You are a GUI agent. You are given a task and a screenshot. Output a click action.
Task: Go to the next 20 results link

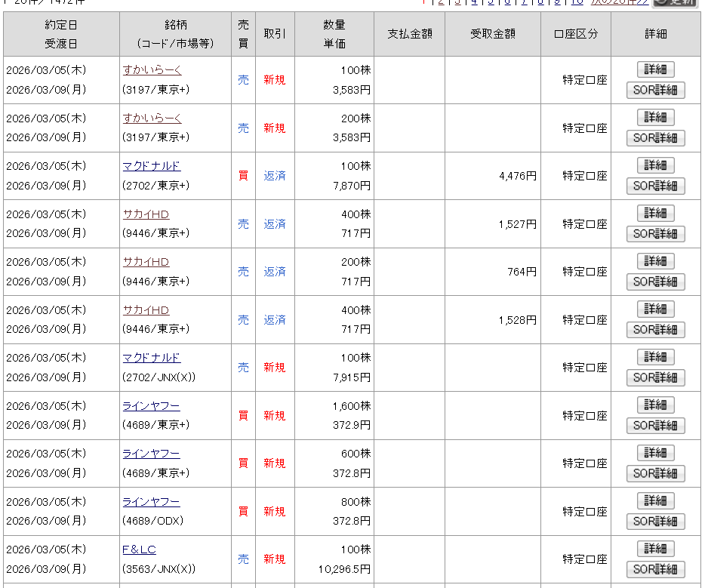coord(619,2)
